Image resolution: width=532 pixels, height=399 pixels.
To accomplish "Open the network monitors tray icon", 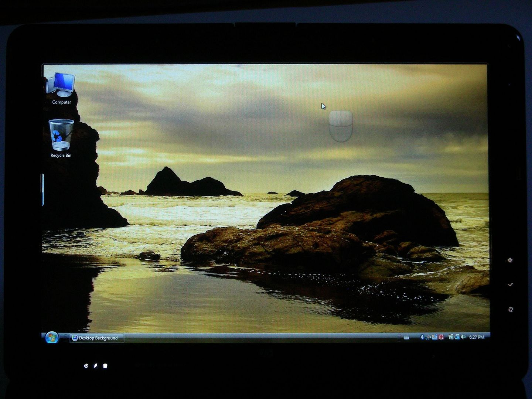I will [x=457, y=337].
